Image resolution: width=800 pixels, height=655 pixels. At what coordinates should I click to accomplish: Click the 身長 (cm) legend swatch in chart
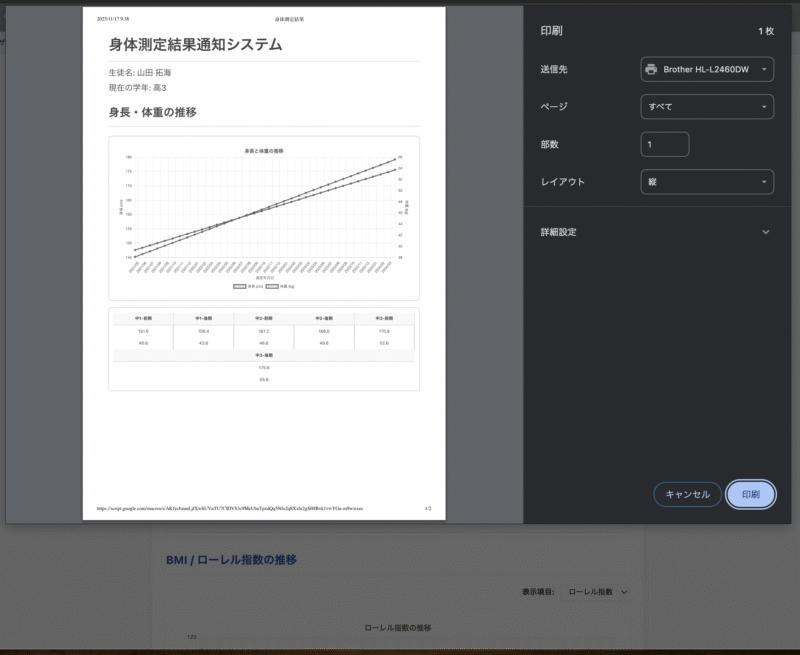tap(238, 286)
